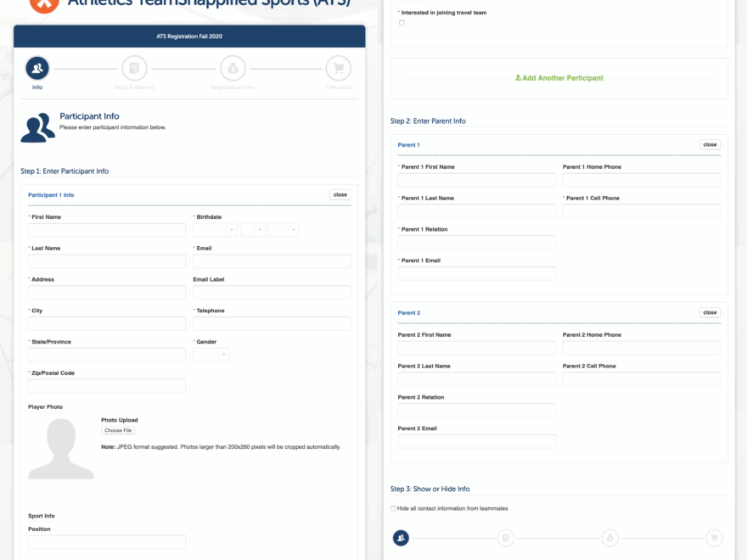
Task: Click the document icon in the bottom progress bar
Action: tap(505, 537)
